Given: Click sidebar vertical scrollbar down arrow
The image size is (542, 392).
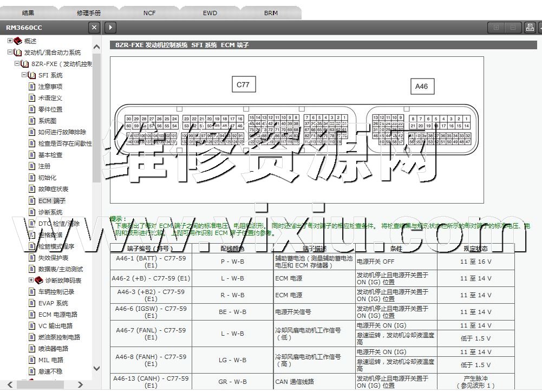Looking at the screenshot, I should click(x=97, y=368).
